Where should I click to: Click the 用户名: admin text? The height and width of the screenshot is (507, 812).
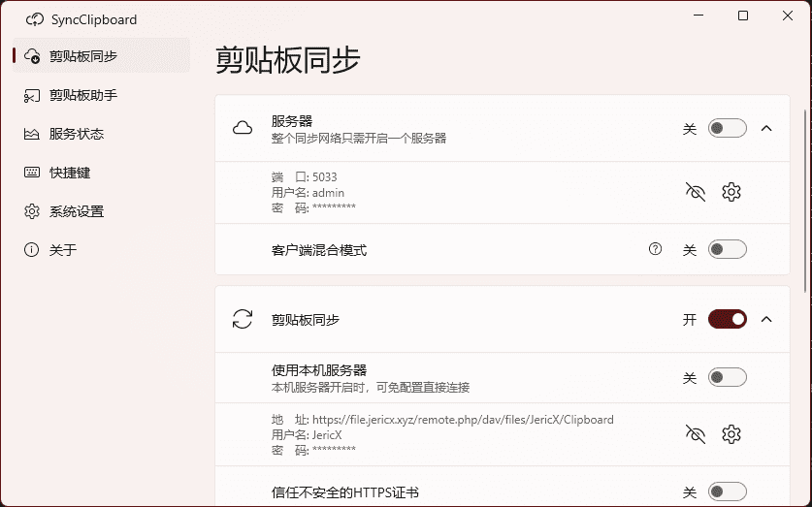[x=308, y=193]
